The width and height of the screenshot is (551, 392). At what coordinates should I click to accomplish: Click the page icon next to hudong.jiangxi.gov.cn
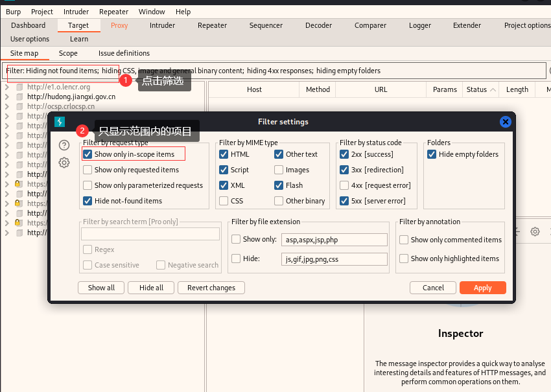[19, 97]
